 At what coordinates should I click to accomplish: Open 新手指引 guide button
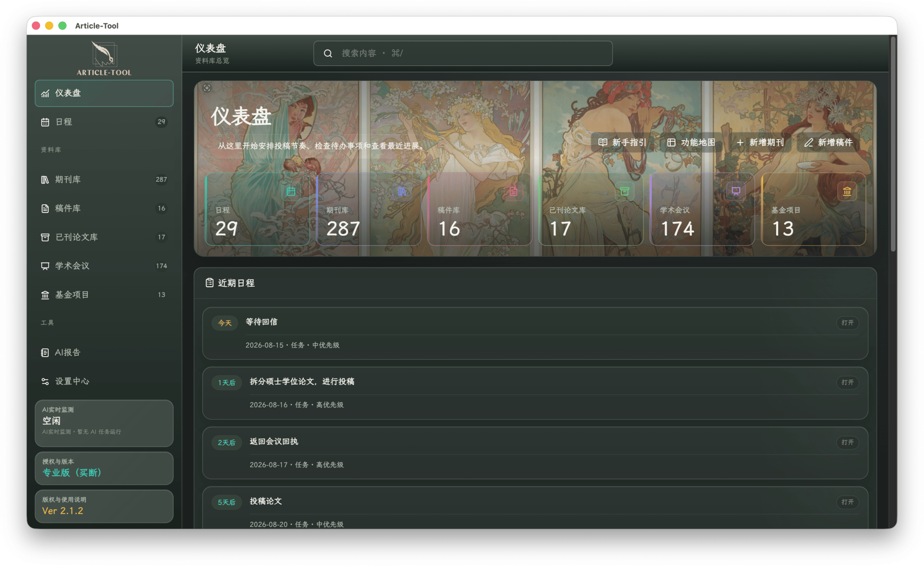tap(623, 142)
